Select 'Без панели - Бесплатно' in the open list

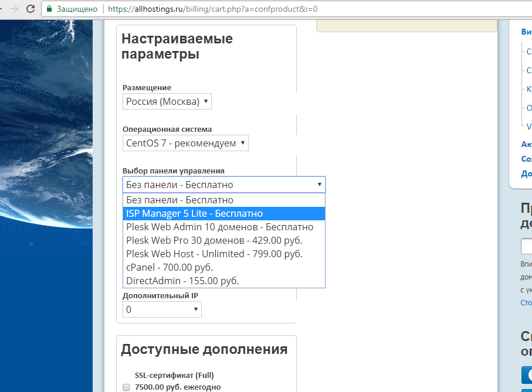(179, 200)
